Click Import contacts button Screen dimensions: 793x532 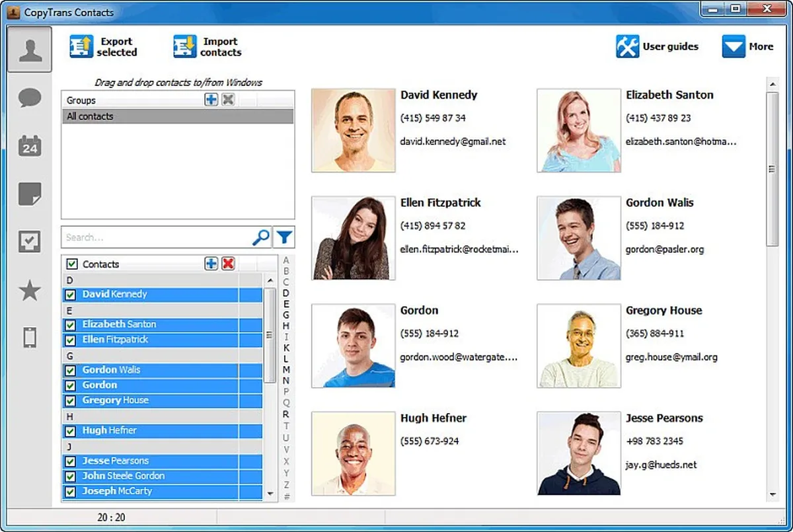[208, 47]
